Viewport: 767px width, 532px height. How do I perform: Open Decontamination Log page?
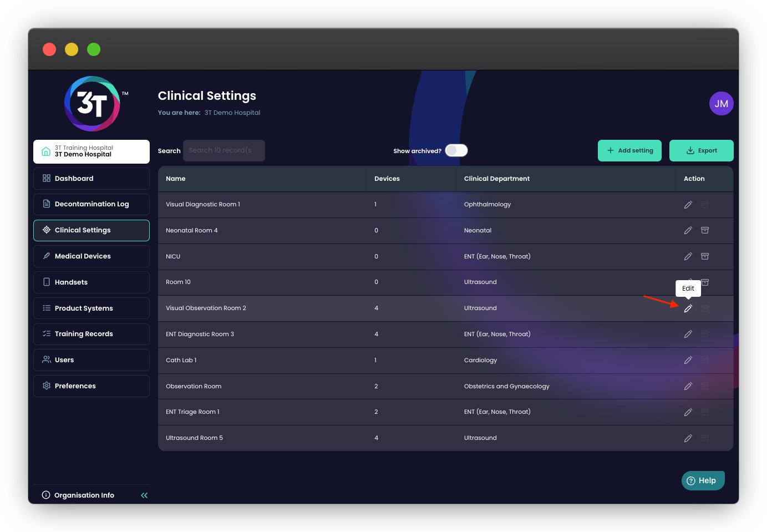point(92,204)
